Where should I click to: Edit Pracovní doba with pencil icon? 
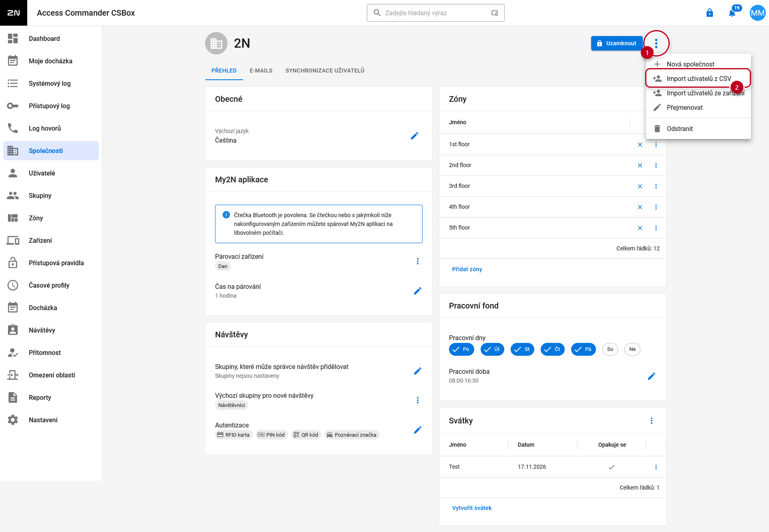tap(652, 376)
